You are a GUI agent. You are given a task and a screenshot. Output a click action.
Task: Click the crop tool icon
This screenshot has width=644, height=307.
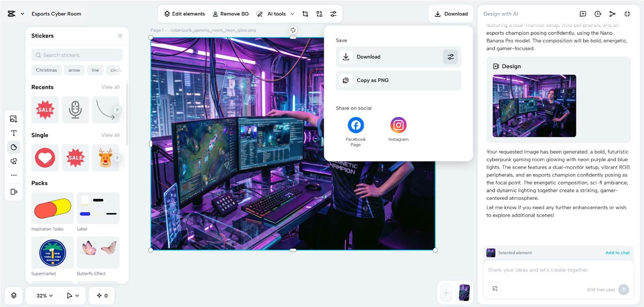[305, 14]
